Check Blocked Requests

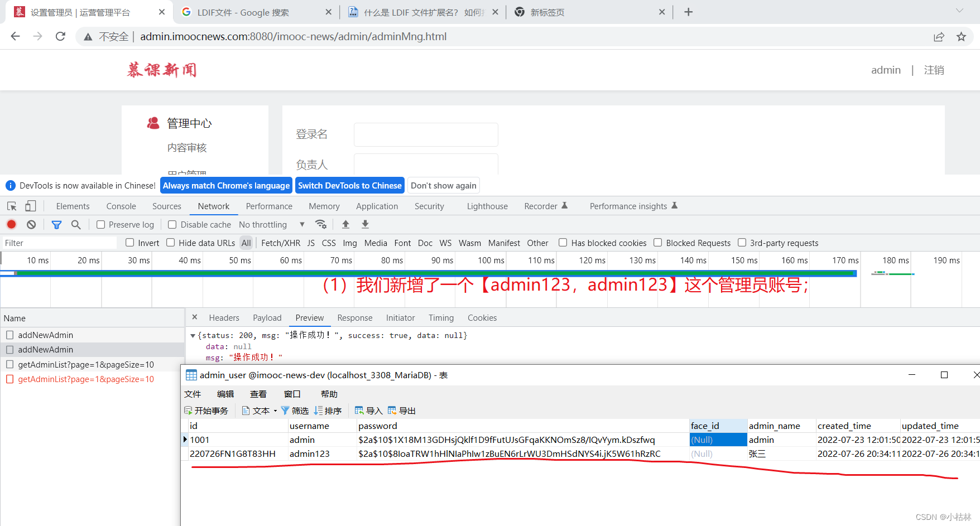tap(658, 243)
